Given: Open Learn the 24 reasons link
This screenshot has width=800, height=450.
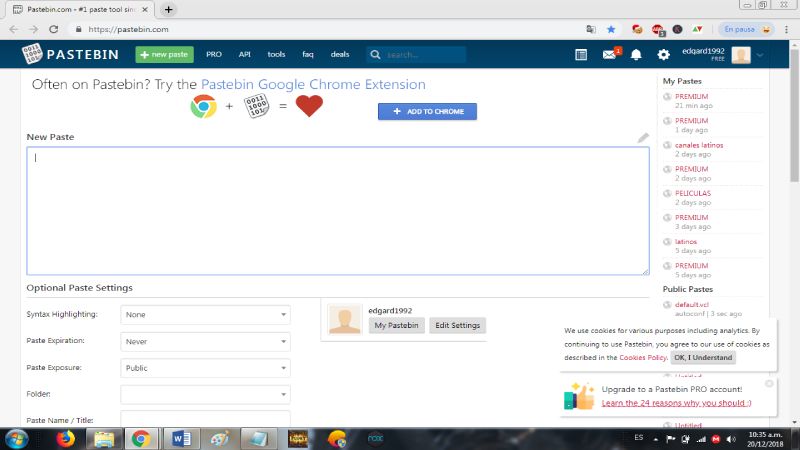Looking at the screenshot, I should (x=676, y=403).
